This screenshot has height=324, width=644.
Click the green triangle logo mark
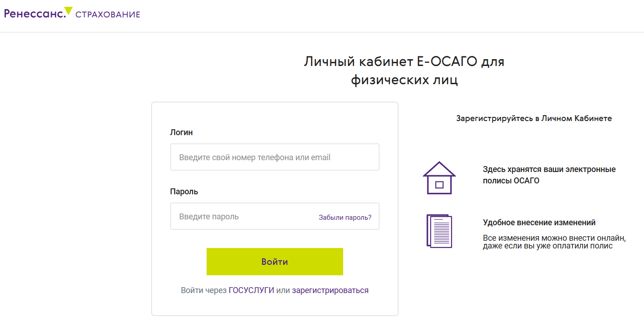[x=69, y=10]
